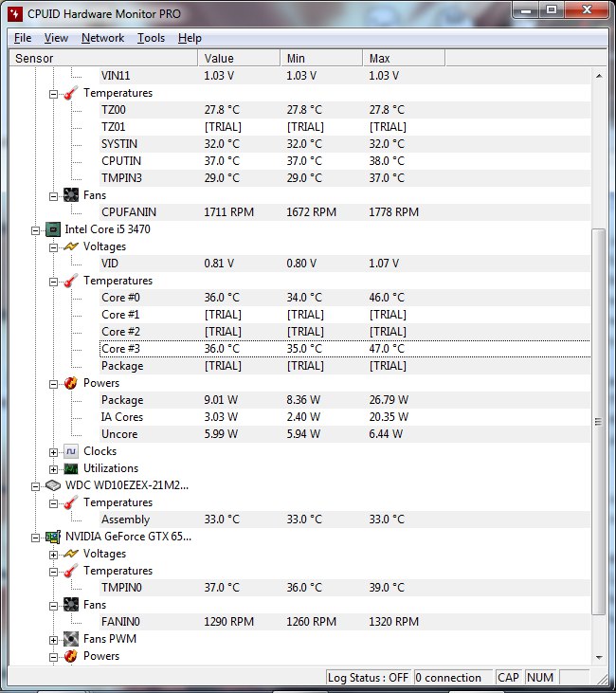
Task: Expand the NVIDIA Voltages group
Action: [x=53, y=555]
